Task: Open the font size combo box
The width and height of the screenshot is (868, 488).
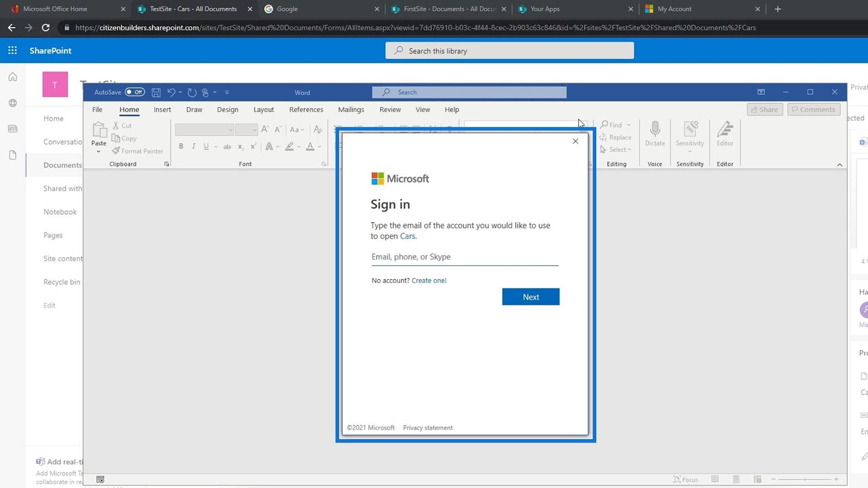Action: 246,130
